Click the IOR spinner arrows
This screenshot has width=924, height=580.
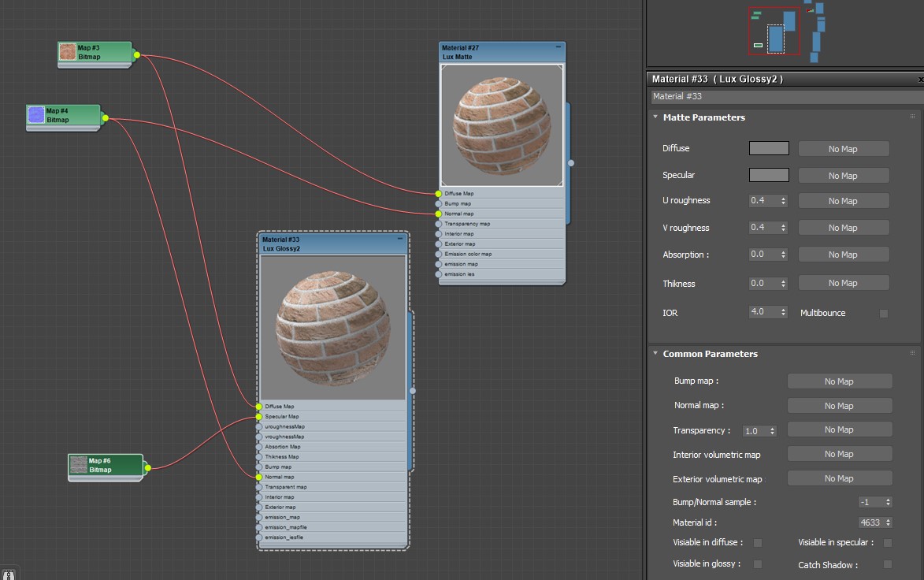click(783, 312)
